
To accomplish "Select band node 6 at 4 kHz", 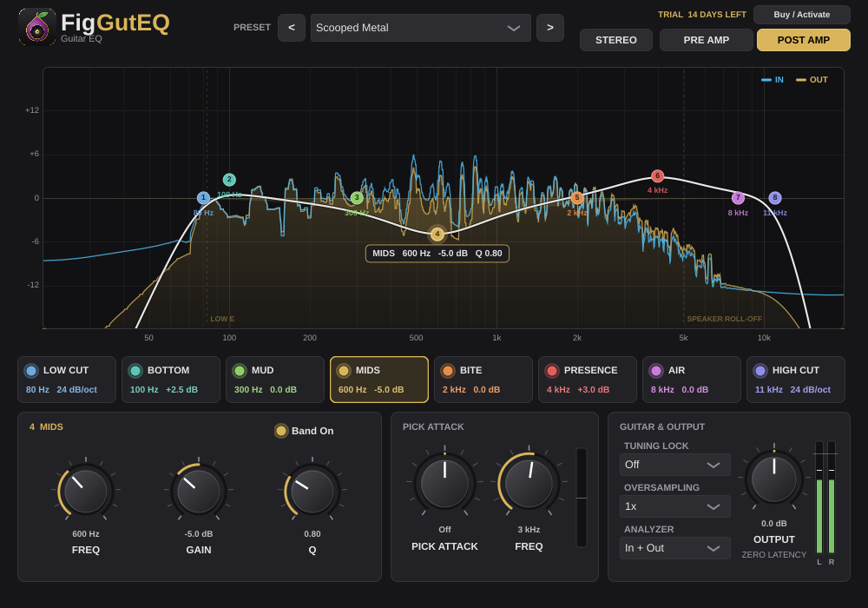I will tap(658, 176).
